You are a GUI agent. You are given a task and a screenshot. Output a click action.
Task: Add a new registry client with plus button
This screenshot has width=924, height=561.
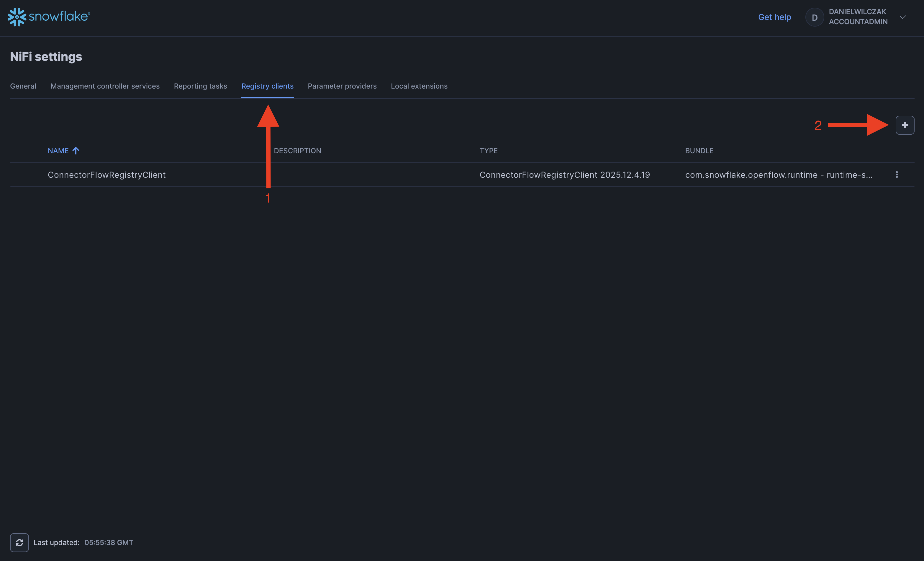click(905, 125)
